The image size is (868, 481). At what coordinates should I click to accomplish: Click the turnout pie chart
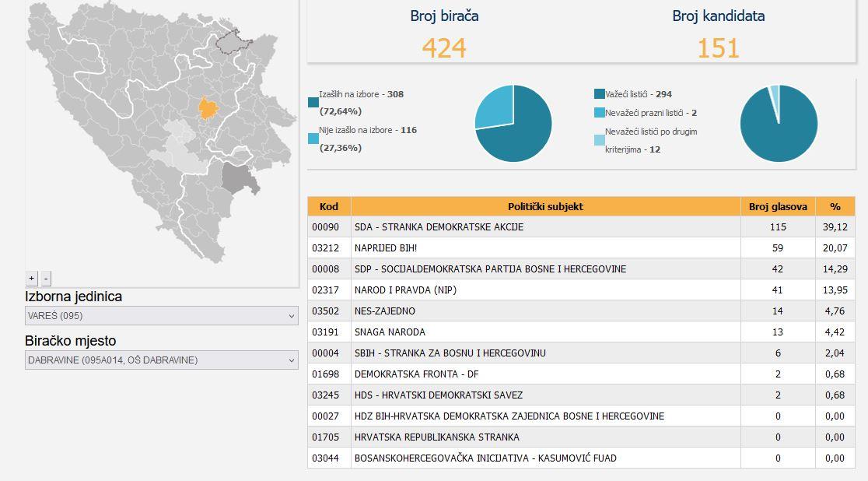click(513, 123)
